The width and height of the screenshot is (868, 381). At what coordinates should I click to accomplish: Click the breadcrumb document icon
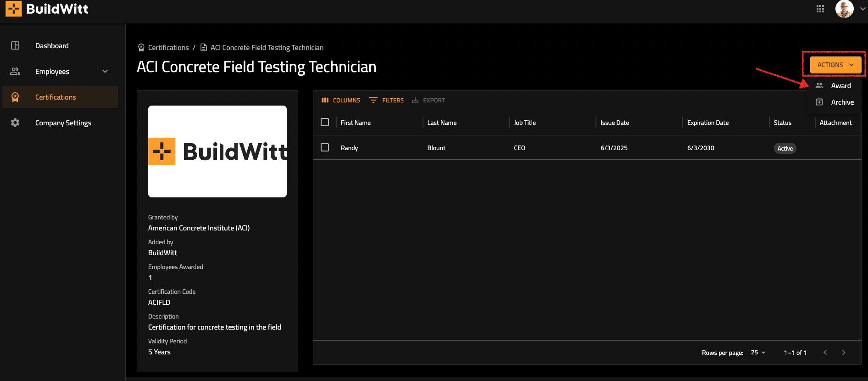(204, 47)
